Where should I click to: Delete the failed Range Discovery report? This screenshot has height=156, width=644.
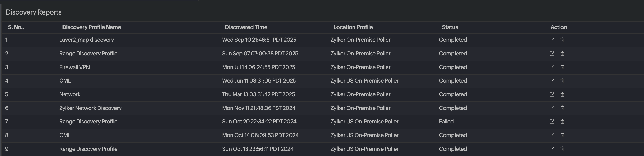562,122
